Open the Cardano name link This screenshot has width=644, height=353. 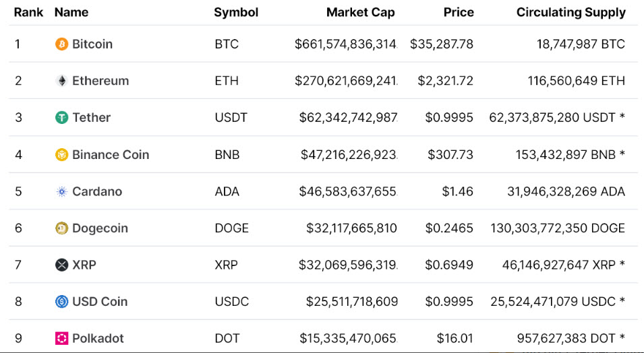coord(97,191)
